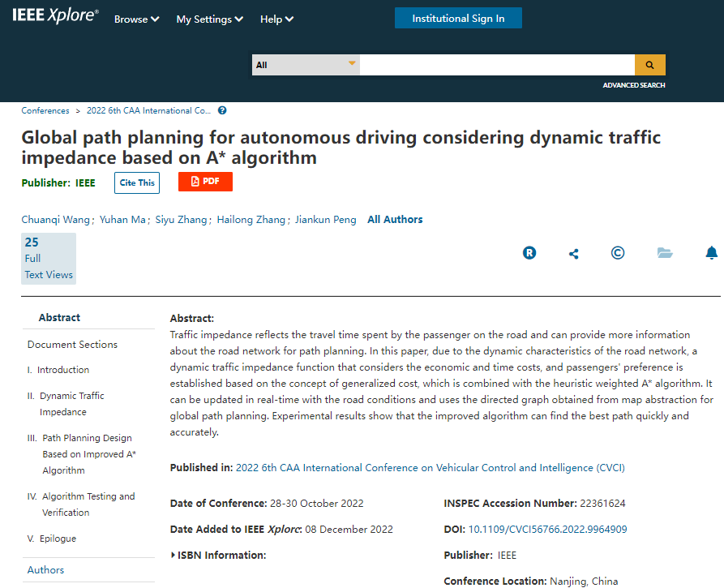This screenshot has width=724, height=588.
Task: Expand the All search category selector
Action: tap(306, 65)
